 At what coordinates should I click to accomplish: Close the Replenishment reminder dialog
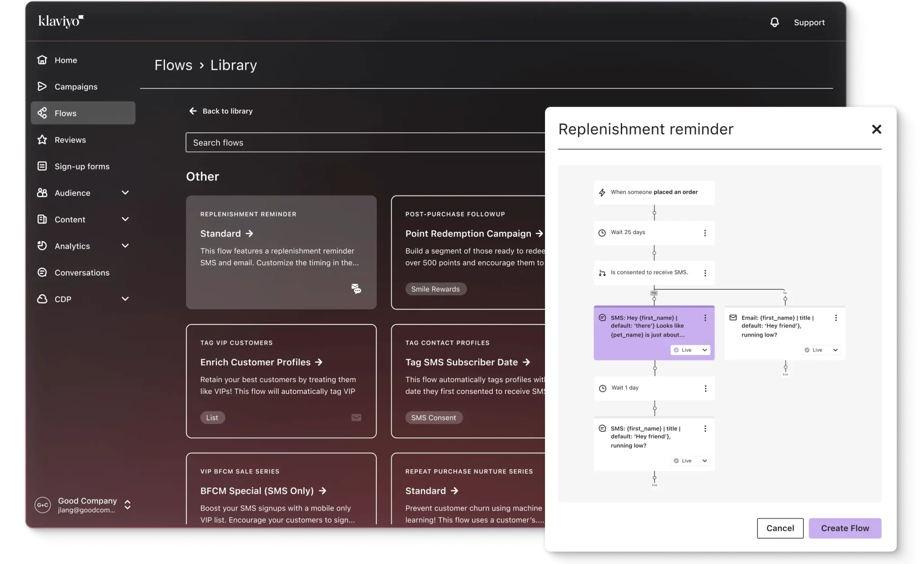point(876,129)
